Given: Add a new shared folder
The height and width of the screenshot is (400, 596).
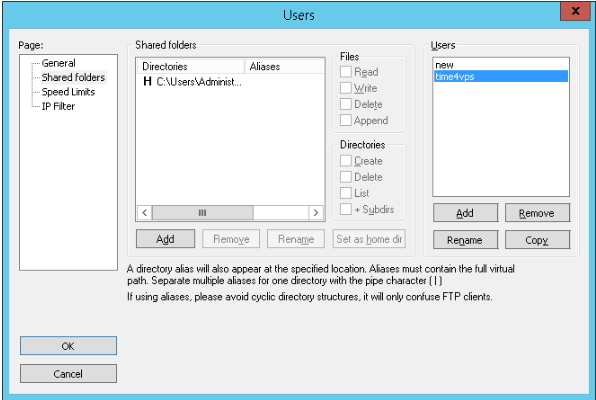Looking at the screenshot, I should (165, 239).
